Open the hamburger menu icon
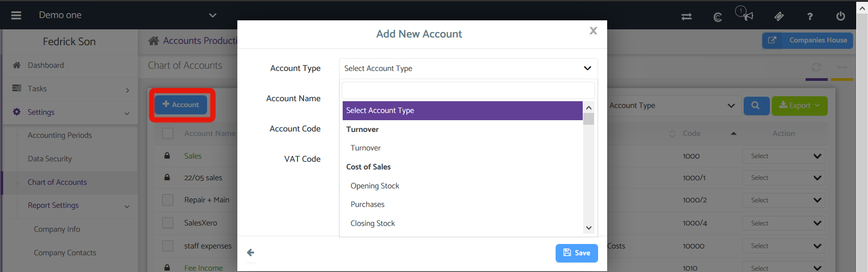This screenshot has height=272, width=868. coord(16,15)
